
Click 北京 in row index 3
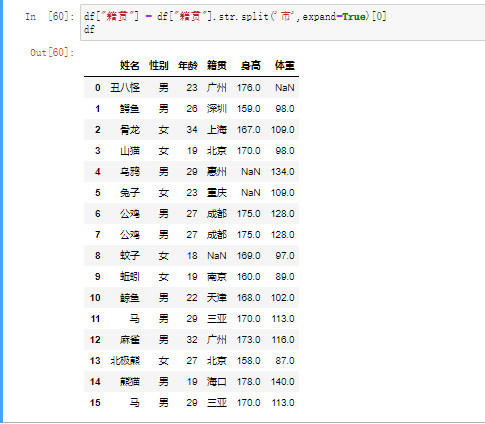217,151
